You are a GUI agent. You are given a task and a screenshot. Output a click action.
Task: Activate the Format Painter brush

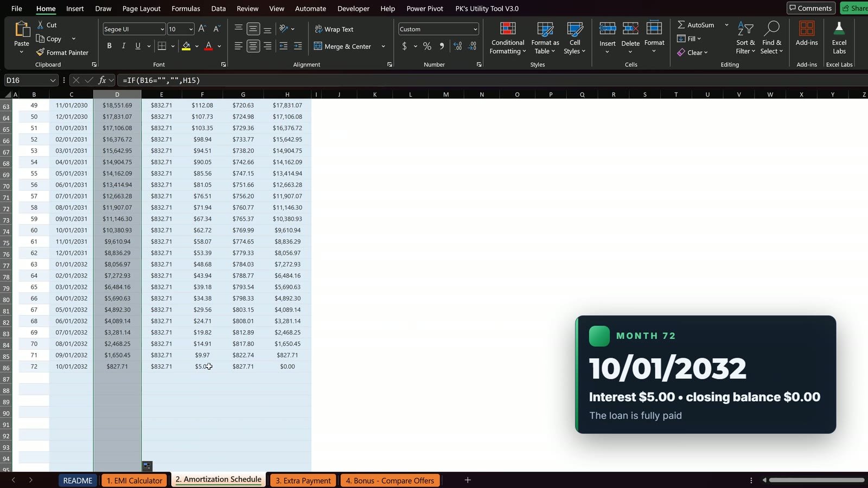click(40, 53)
